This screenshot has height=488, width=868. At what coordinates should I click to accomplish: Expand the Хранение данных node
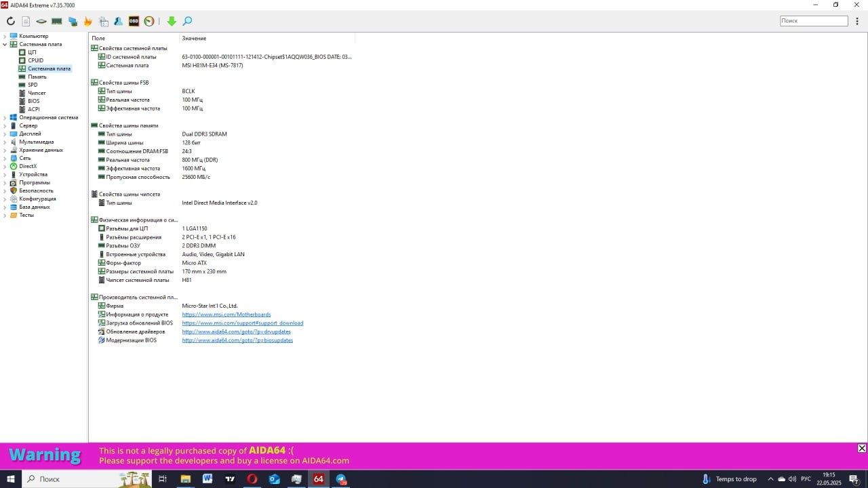(5, 150)
